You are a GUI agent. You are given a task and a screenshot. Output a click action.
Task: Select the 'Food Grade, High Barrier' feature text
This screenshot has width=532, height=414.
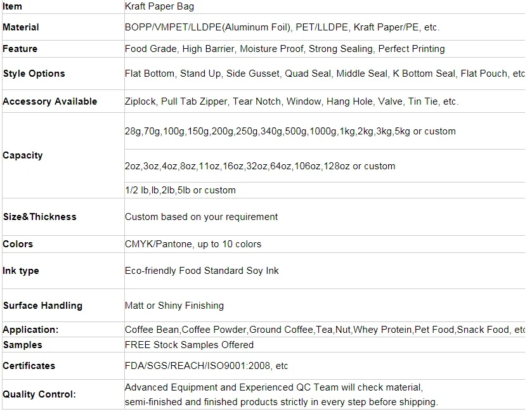pyautogui.click(x=285, y=49)
